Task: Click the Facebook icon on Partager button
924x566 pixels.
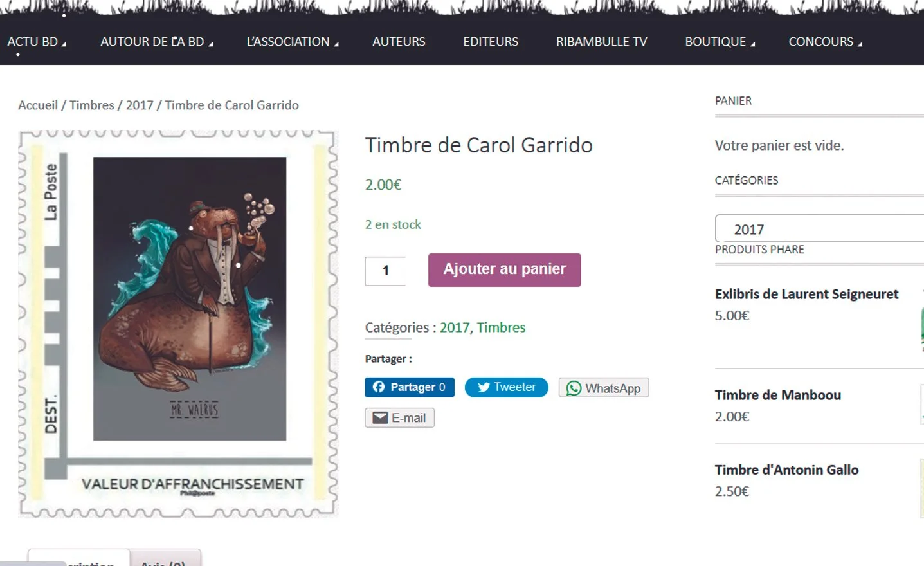Action: tap(379, 387)
